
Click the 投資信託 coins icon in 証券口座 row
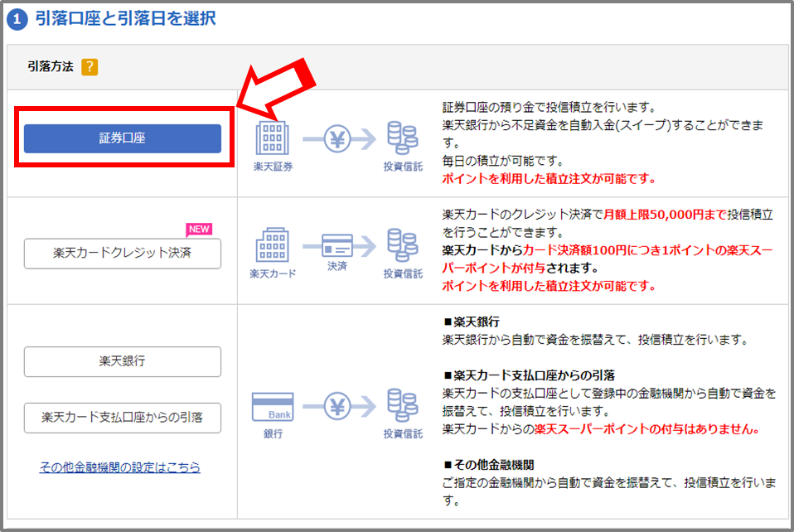403,138
